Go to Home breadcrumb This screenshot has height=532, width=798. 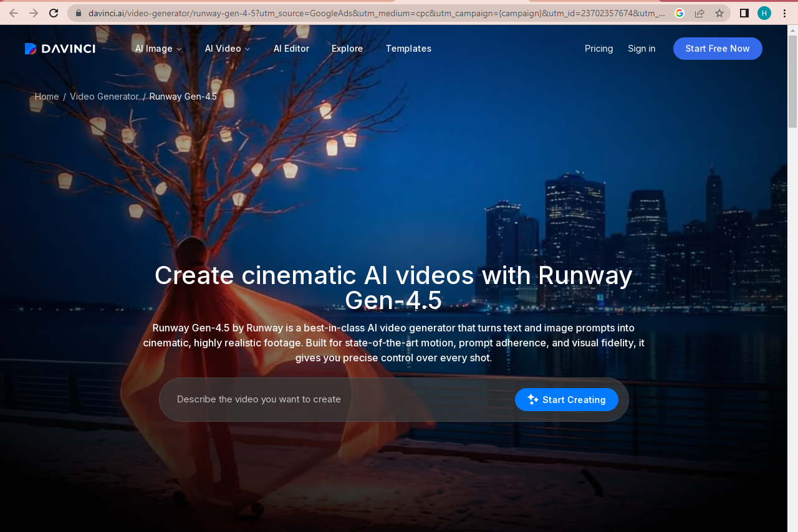tap(47, 97)
